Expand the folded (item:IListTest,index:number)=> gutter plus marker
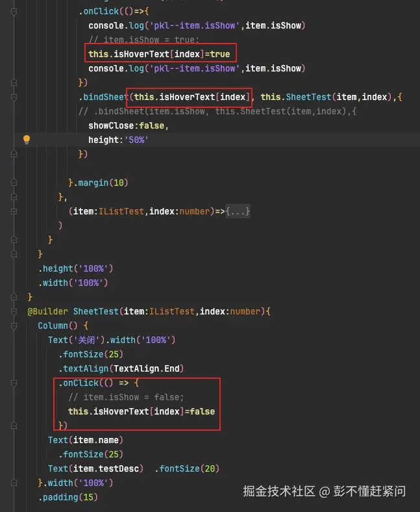 14,212
